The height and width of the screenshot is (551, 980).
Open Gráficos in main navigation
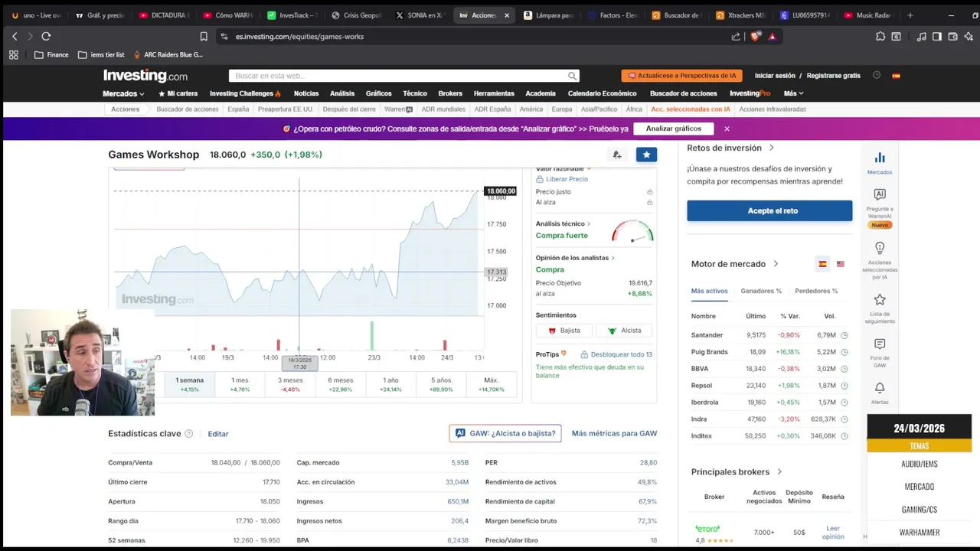pyautogui.click(x=378, y=93)
